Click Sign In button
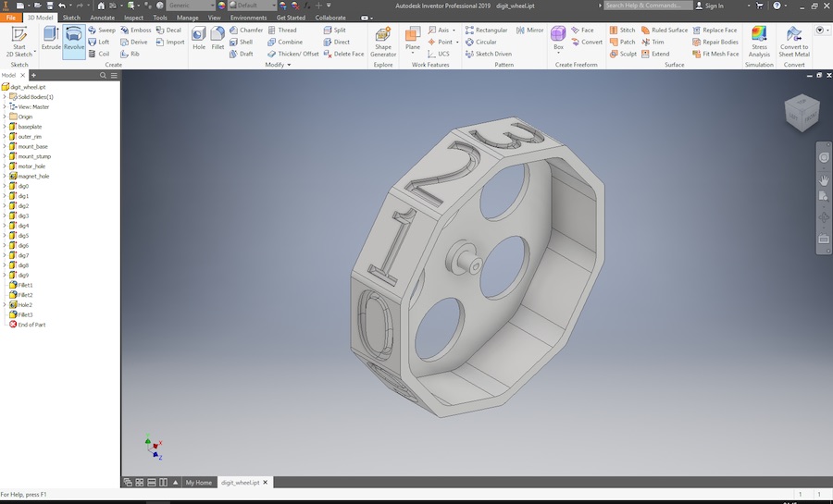The height and width of the screenshot is (504, 833). (709, 6)
